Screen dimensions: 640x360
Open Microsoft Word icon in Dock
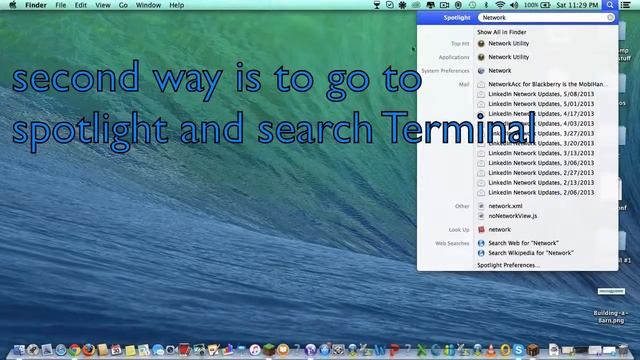pyautogui.click(x=380, y=350)
